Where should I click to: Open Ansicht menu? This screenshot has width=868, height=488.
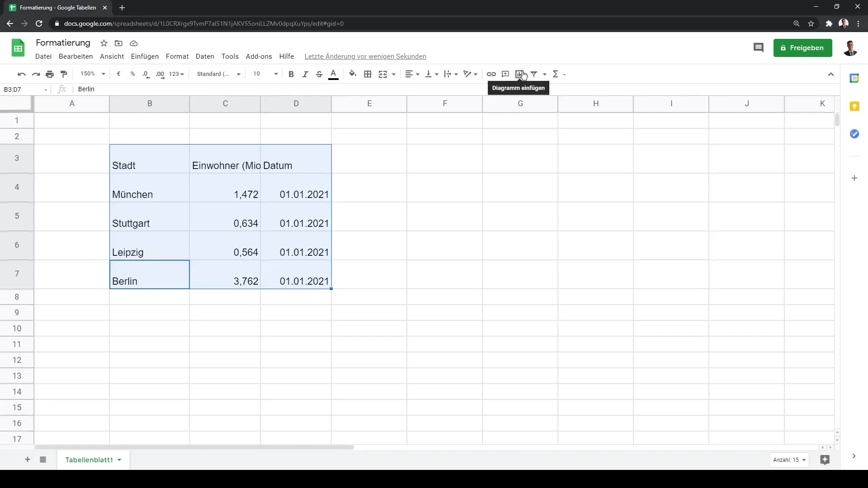(112, 56)
